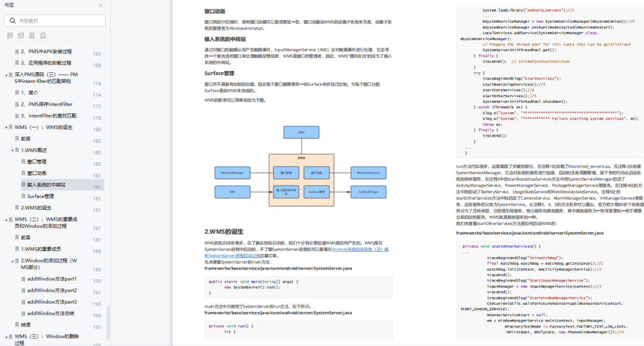
Task: Close the bookmarks (书签) panel
Action: click(x=101, y=5)
